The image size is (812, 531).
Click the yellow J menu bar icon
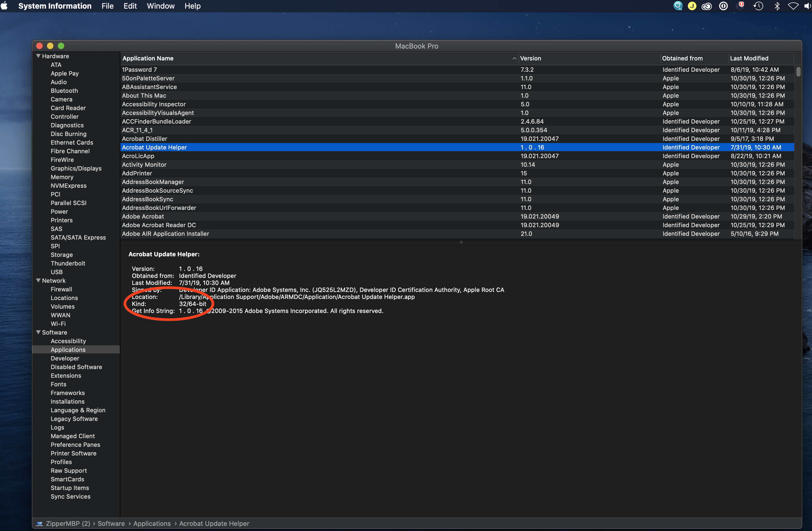[x=692, y=6]
